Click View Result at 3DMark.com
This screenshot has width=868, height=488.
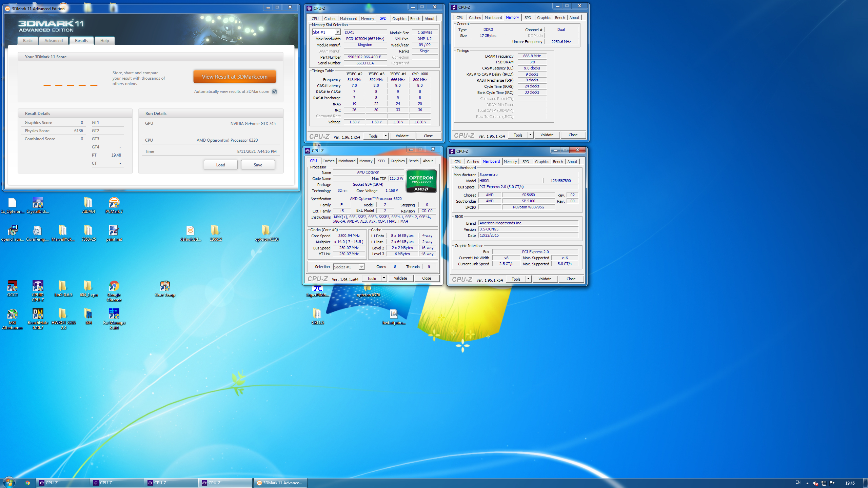(x=235, y=77)
